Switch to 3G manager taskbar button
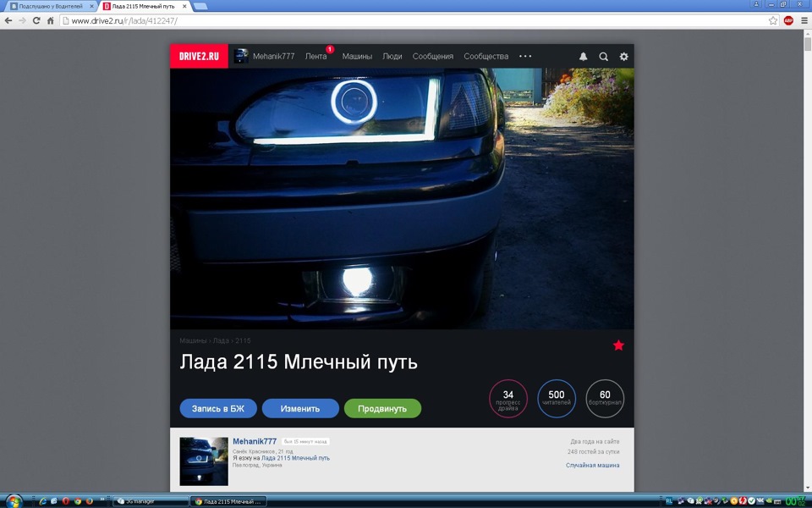 coord(151,501)
